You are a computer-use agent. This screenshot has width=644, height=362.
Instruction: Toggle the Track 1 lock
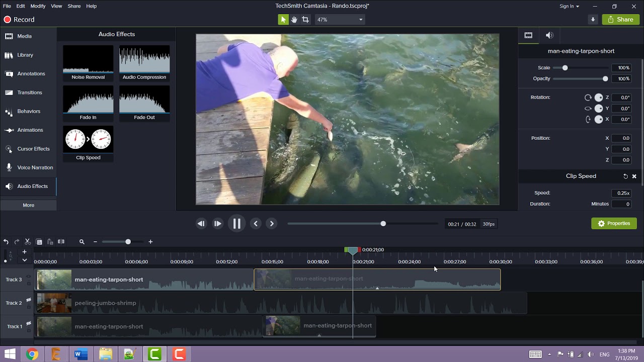[29, 330]
